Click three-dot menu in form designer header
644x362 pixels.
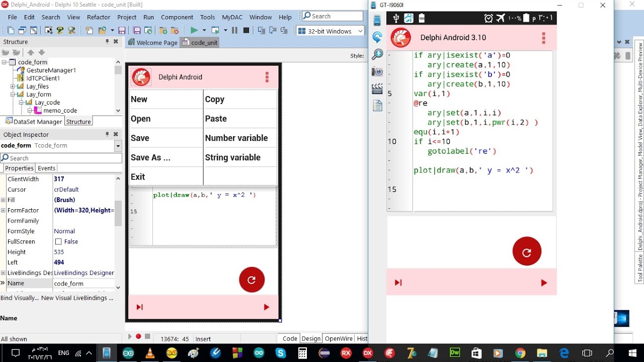tap(267, 77)
